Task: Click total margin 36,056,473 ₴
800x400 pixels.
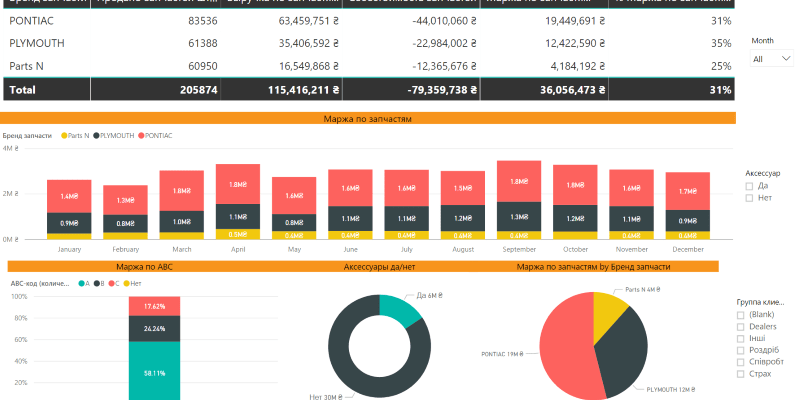Action: (x=573, y=90)
